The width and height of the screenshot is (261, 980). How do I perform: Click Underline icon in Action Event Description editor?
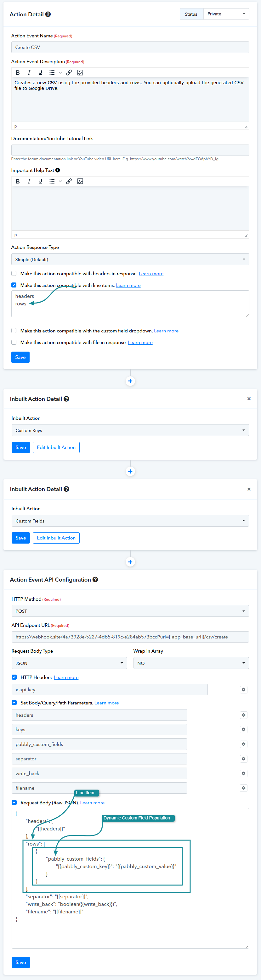coord(40,73)
